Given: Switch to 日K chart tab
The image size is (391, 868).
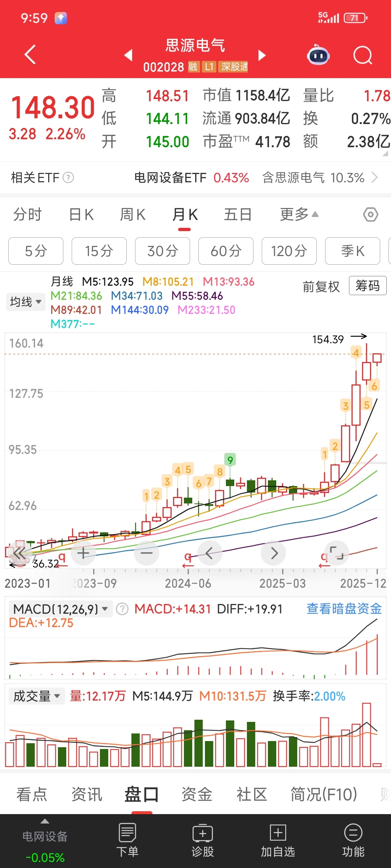Looking at the screenshot, I should click(81, 214).
